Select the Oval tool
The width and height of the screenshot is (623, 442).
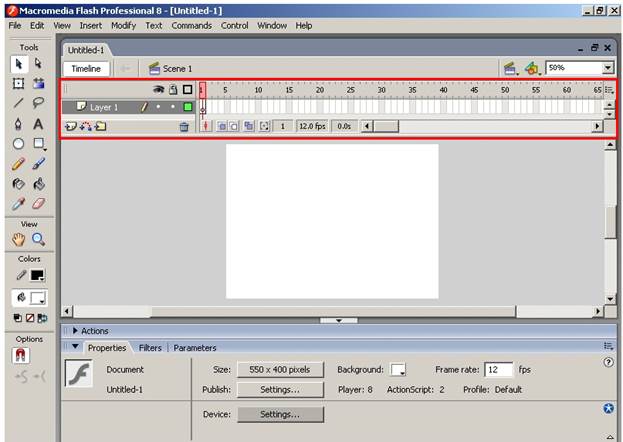[x=18, y=143]
